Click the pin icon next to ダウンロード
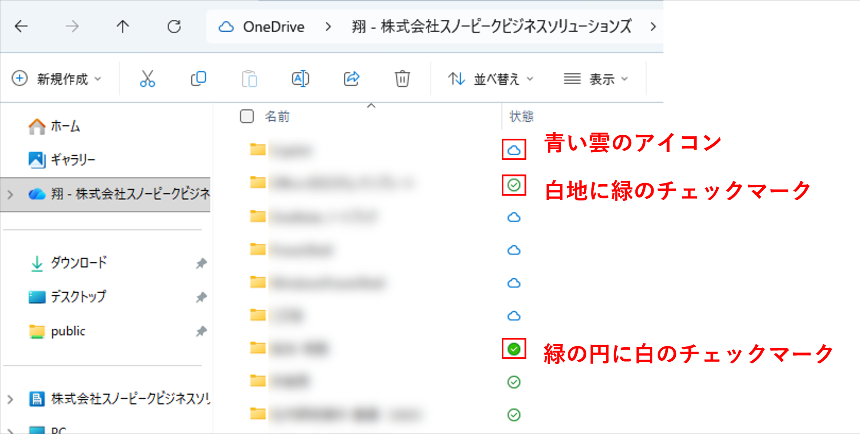The image size is (868, 434). [201, 262]
